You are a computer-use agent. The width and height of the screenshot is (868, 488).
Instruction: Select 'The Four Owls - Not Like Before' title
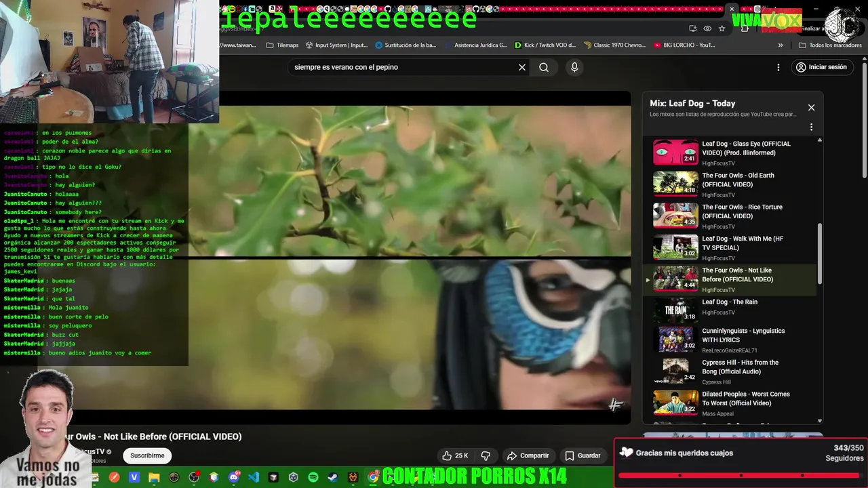pyautogui.click(x=737, y=274)
